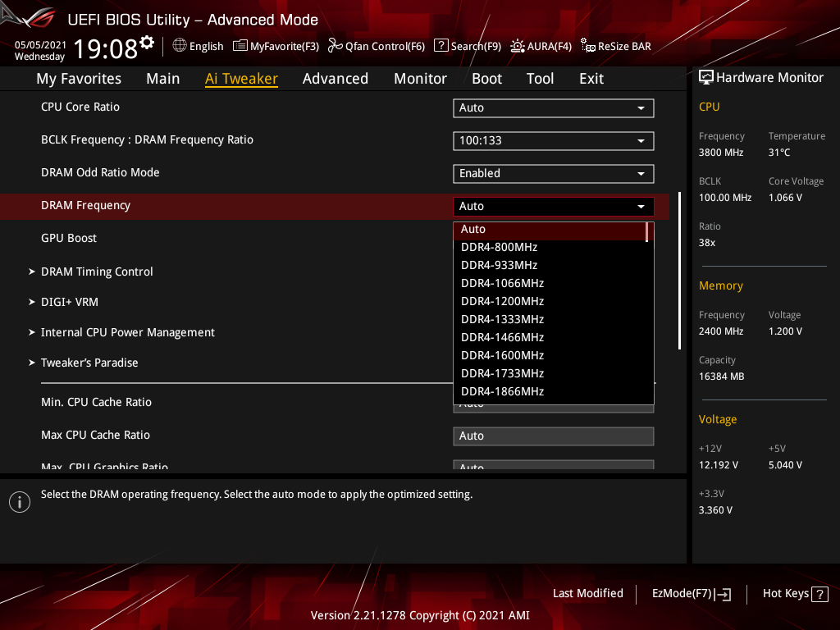Screen dimensions: 840x630
Task: Choose DDR4-1066MHz option
Action: tap(550, 283)
